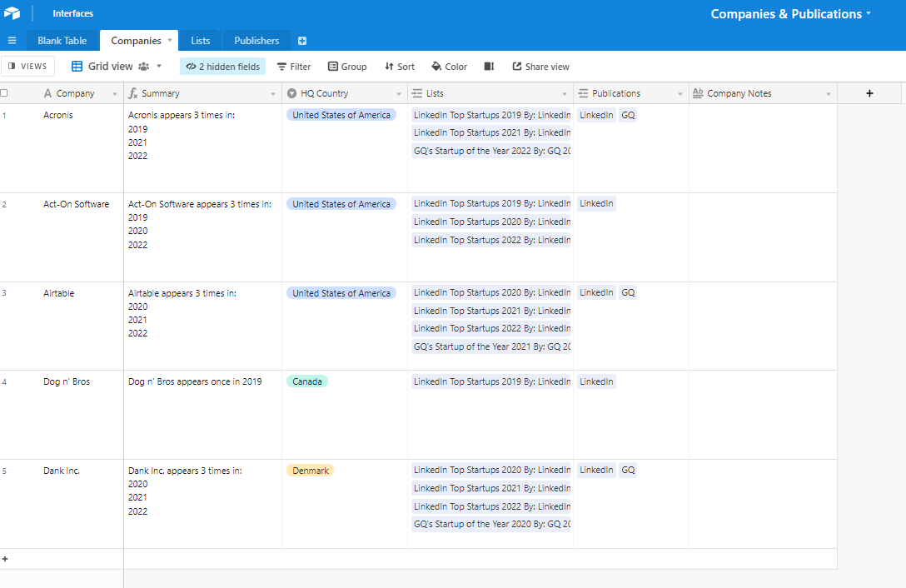Open the Color options
Screen dimensions: 906x588
pos(450,67)
